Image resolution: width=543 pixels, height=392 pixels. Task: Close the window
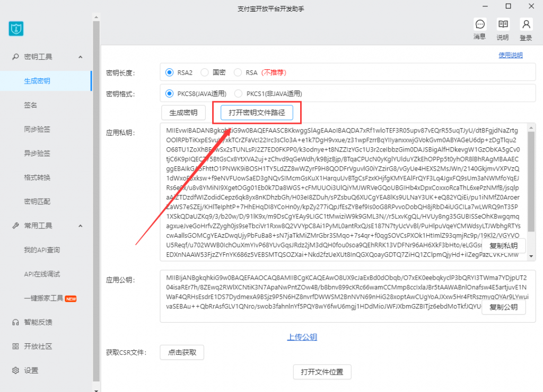click(x=531, y=6)
